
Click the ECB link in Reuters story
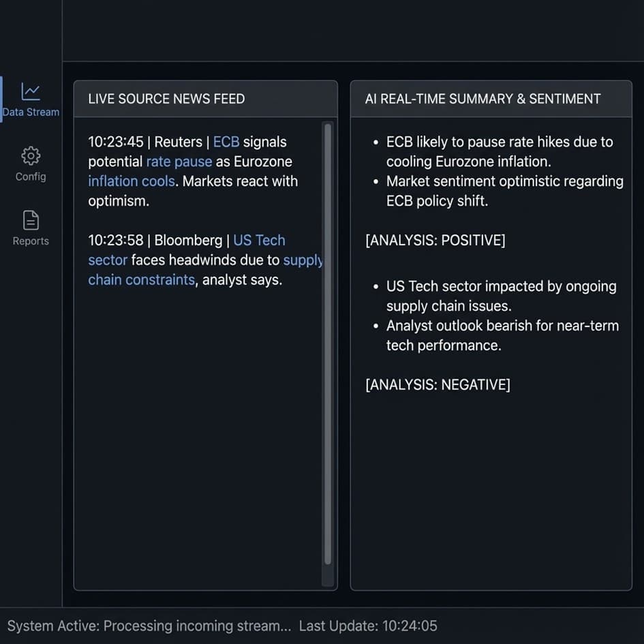click(x=226, y=142)
